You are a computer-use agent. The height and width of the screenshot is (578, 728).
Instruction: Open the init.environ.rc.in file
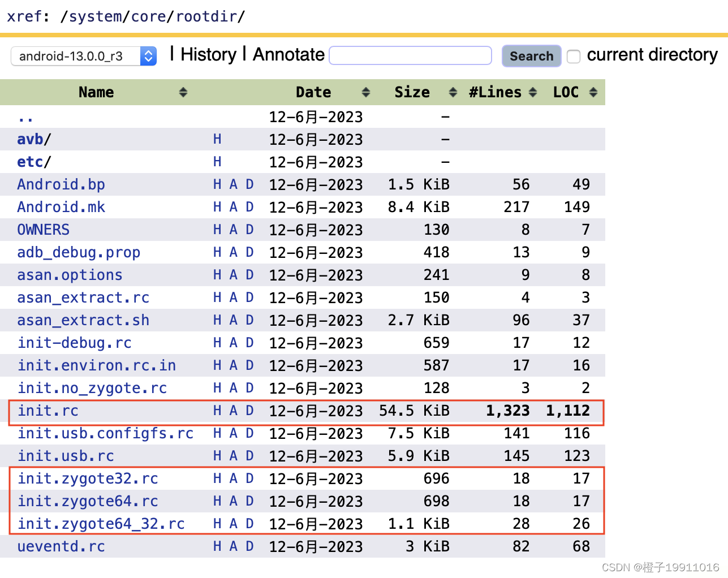(96, 365)
